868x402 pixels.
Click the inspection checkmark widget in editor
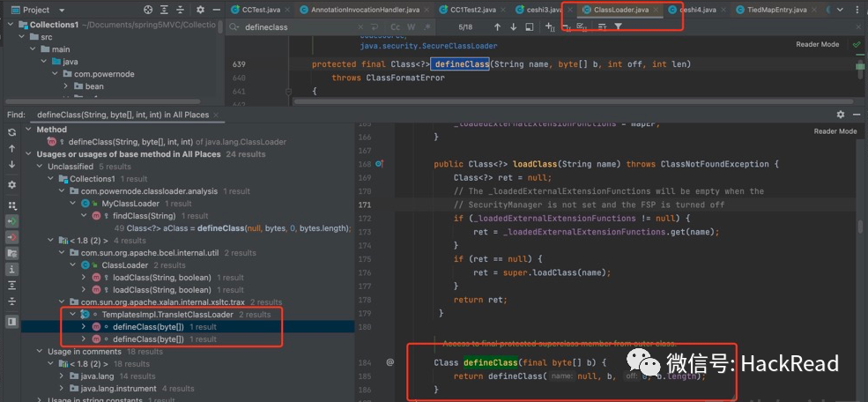(857, 44)
